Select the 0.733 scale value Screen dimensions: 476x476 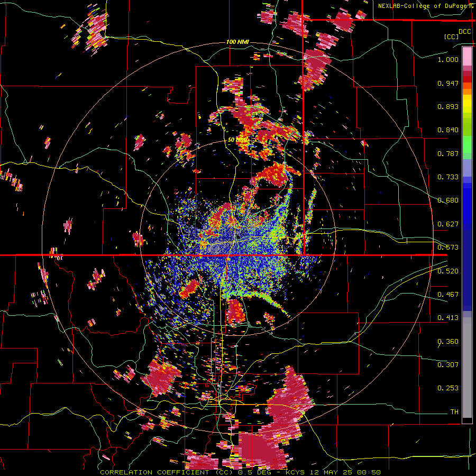(448, 177)
